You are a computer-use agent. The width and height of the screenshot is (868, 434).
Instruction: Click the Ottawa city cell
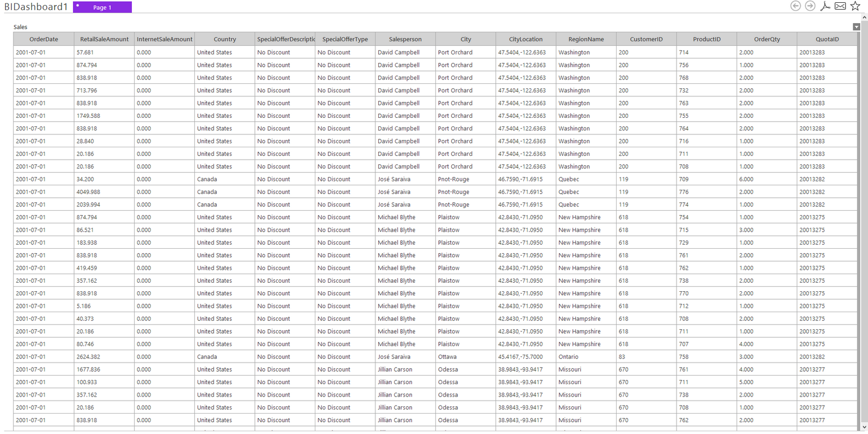[x=465, y=357]
